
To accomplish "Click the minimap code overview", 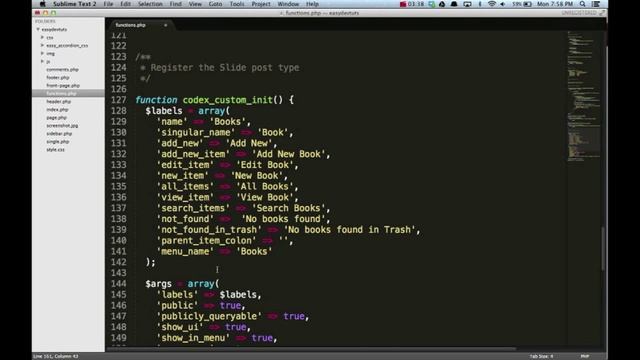I will click(x=584, y=96).
